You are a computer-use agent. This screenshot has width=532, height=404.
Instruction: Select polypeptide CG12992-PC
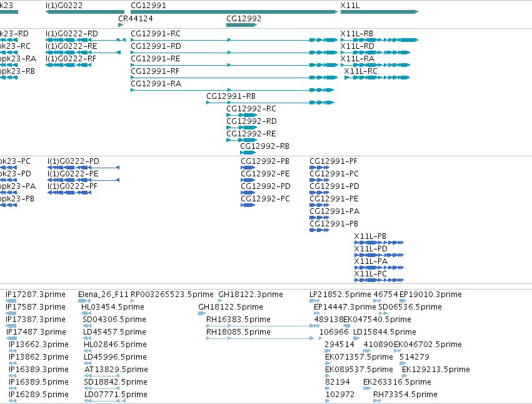(x=248, y=205)
